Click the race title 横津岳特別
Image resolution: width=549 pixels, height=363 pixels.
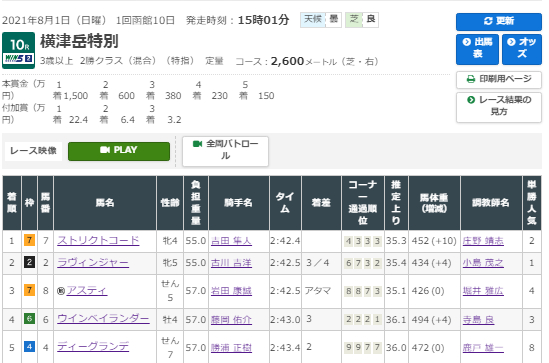(x=79, y=41)
